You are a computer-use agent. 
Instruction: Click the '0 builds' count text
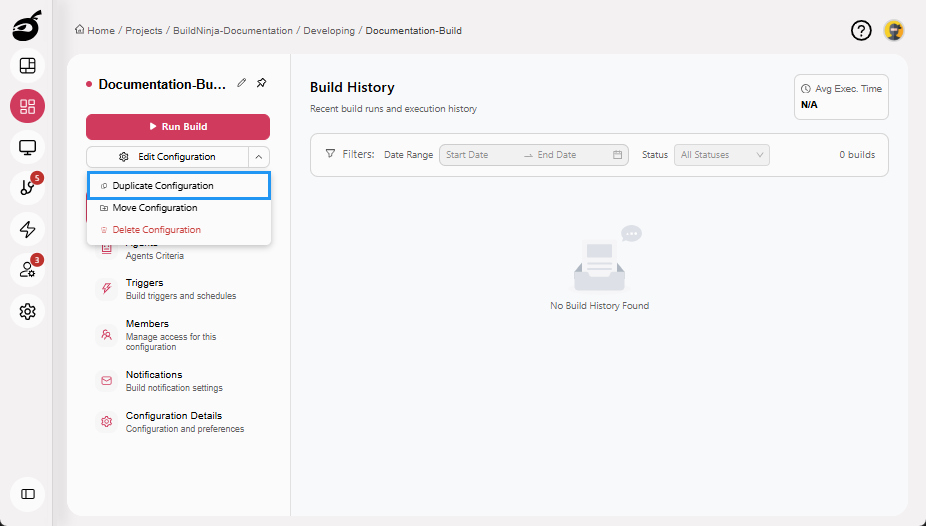pyautogui.click(x=857, y=155)
